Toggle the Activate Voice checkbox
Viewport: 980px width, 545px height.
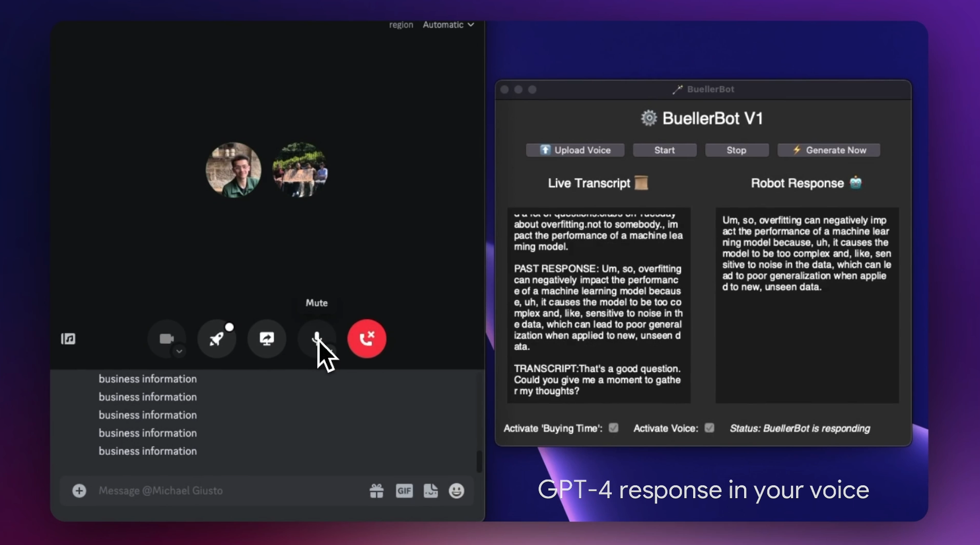tap(709, 428)
